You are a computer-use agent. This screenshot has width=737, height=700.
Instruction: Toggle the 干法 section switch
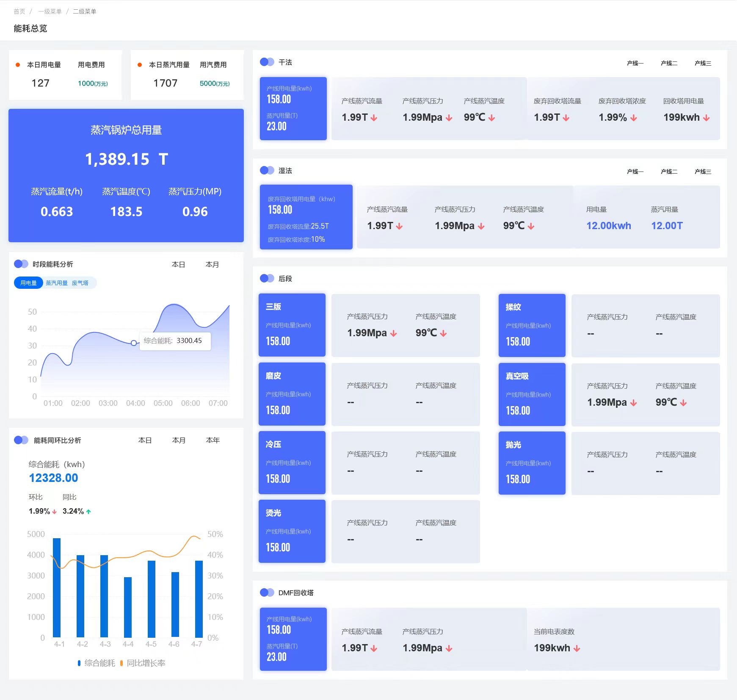click(267, 62)
